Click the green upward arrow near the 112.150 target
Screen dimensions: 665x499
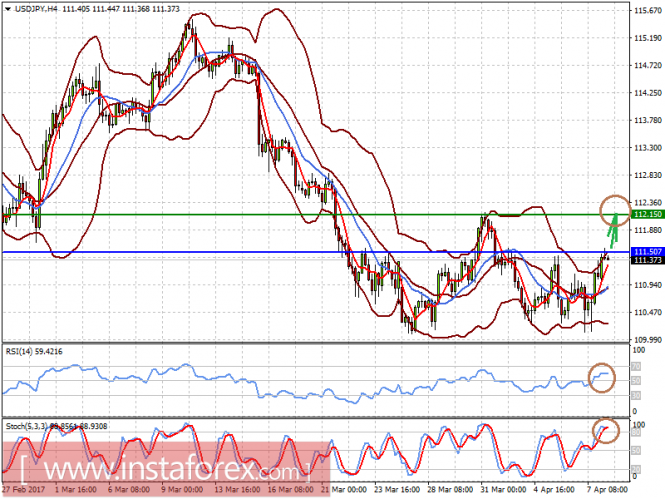613,230
